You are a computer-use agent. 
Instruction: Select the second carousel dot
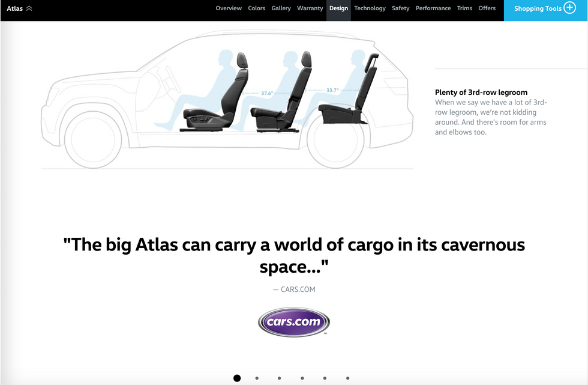[x=257, y=378]
